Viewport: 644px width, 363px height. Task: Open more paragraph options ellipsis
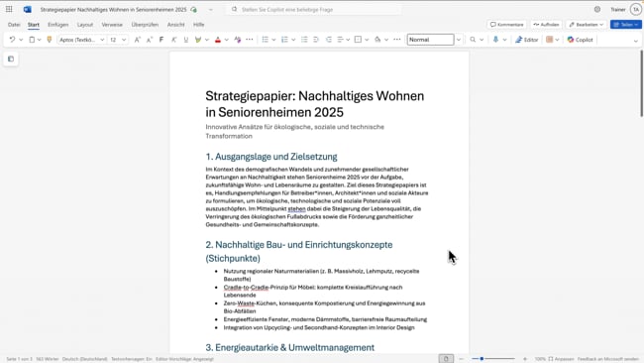coord(396,40)
